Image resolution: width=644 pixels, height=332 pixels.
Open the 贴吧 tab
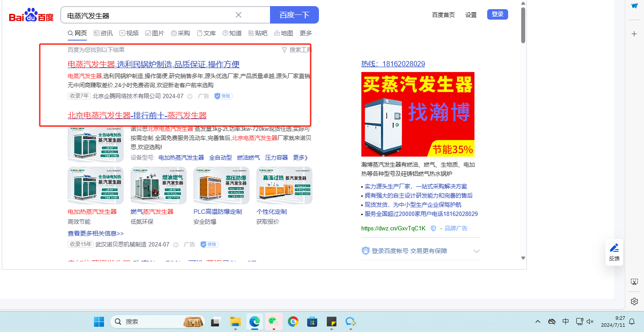click(x=258, y=33)
